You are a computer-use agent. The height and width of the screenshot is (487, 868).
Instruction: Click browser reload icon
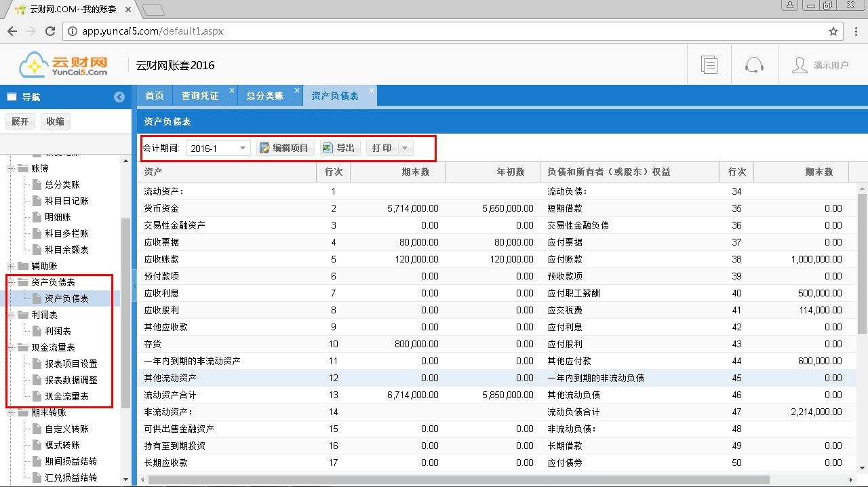click(50, 31)
